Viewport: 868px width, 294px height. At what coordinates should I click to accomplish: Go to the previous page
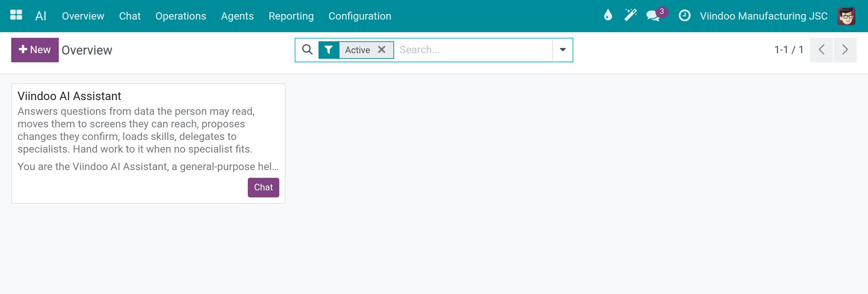(821, 50)
